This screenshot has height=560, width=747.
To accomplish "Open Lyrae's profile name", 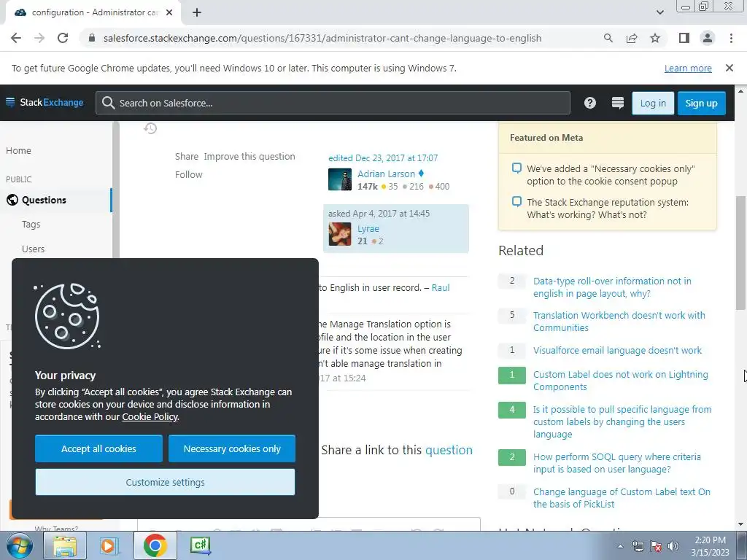I will (x=368, y=228).
